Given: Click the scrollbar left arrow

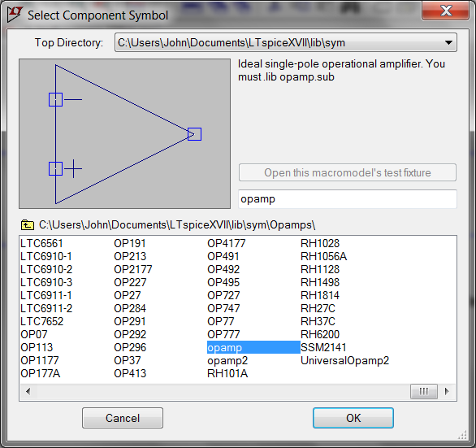Looking at the screenshot, I should 28,391.
